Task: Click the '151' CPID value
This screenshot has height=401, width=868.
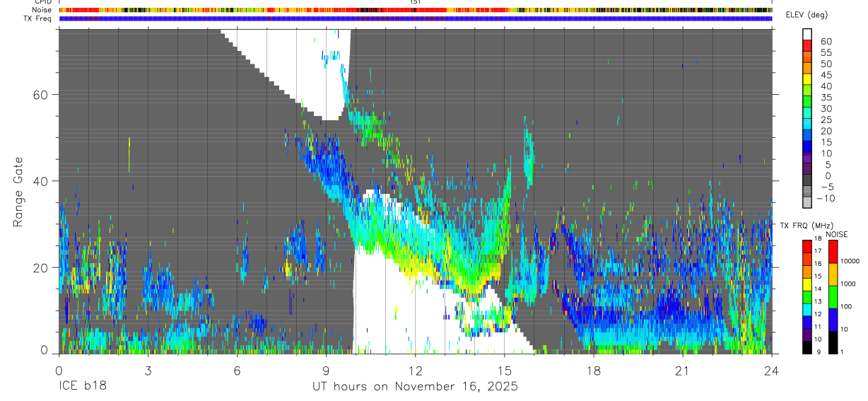Action: (x=415, y=2)
